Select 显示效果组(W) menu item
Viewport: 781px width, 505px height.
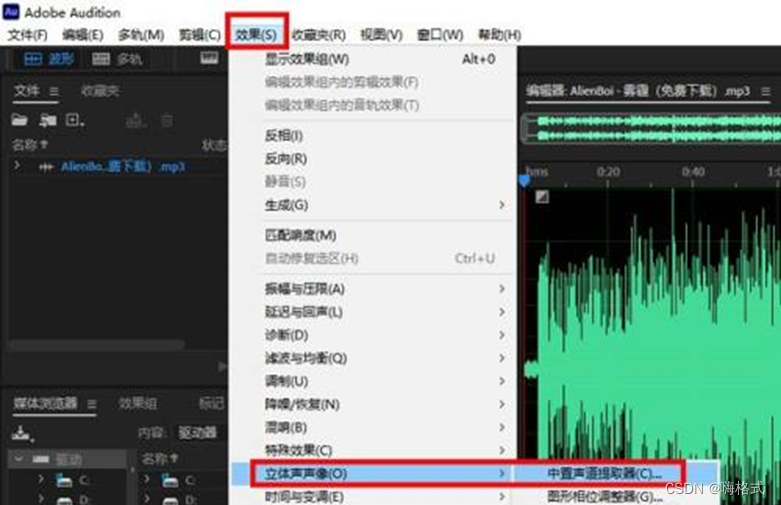(x=371, y=59)
